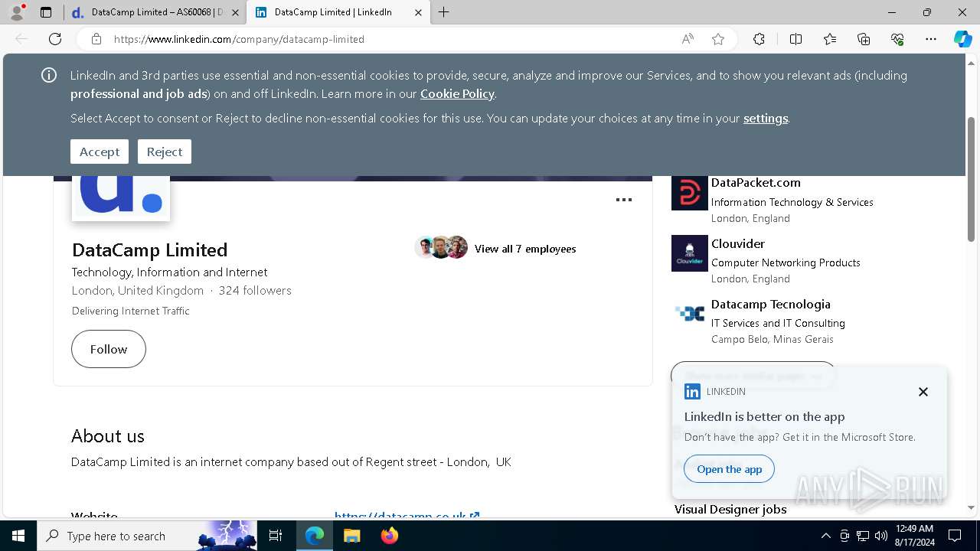Click Open the app button
The width and height of the screenshot is (980, 551).
coord(730,469)
